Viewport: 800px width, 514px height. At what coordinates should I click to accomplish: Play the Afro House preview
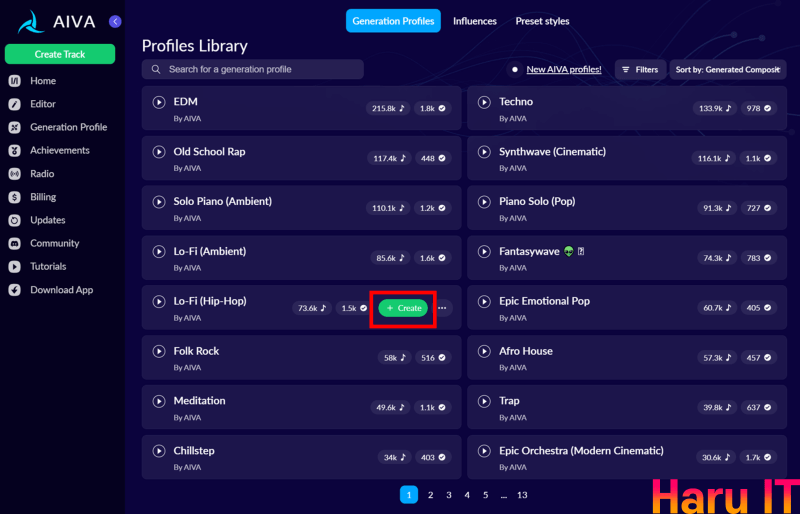click(x=484, y=351)
